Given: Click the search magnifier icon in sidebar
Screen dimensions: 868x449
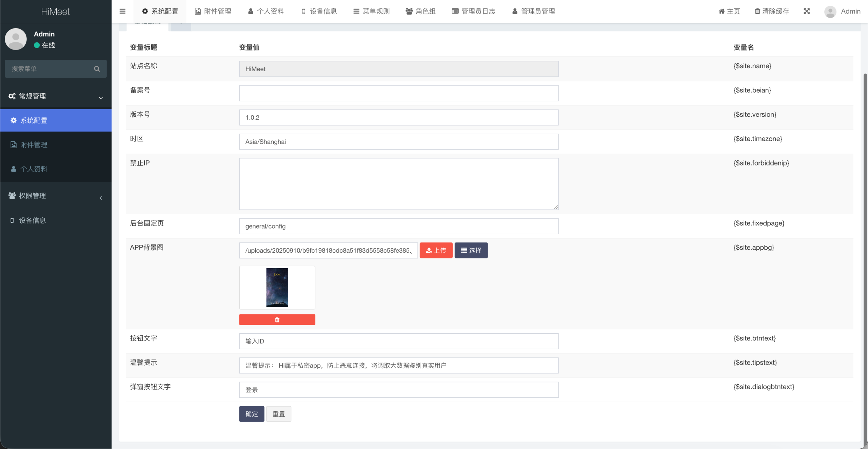Looking at the screenshot, I should point(97,69).
